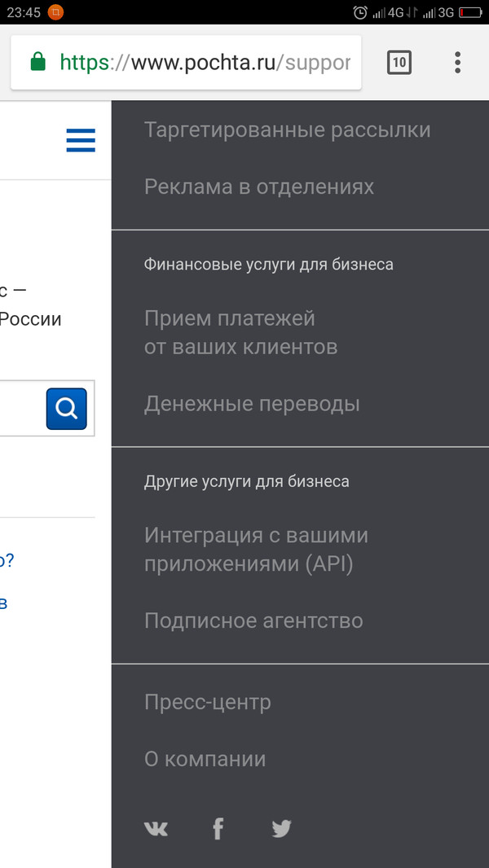Open the Twitter bird icon
This screenshot has height=868, width=489.
[x=281, y=829]
